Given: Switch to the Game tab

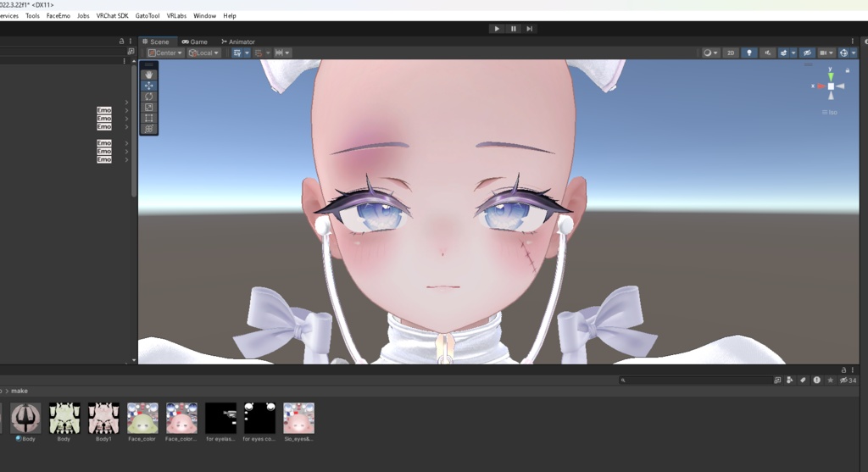Looking at the screenshot, I should 195,42.
